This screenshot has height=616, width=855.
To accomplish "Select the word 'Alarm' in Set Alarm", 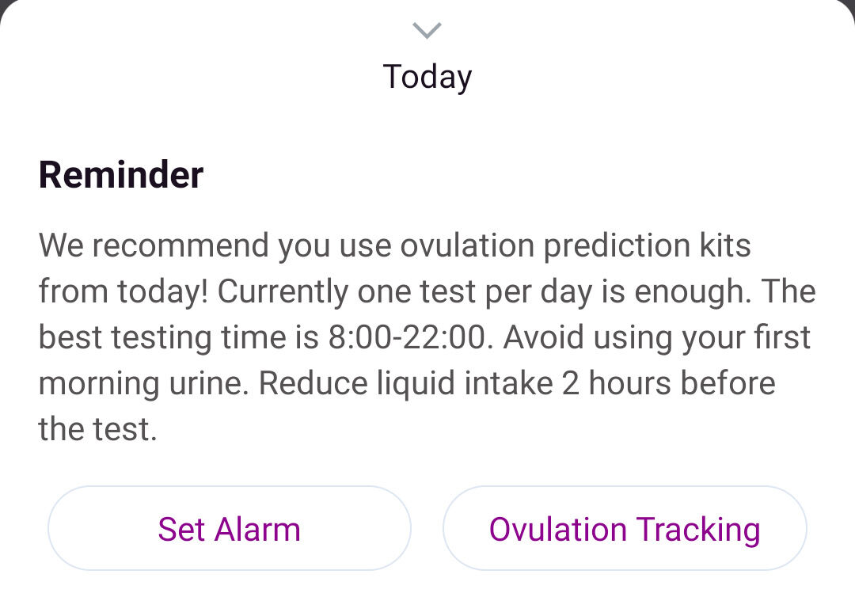I will click(257, 530).
